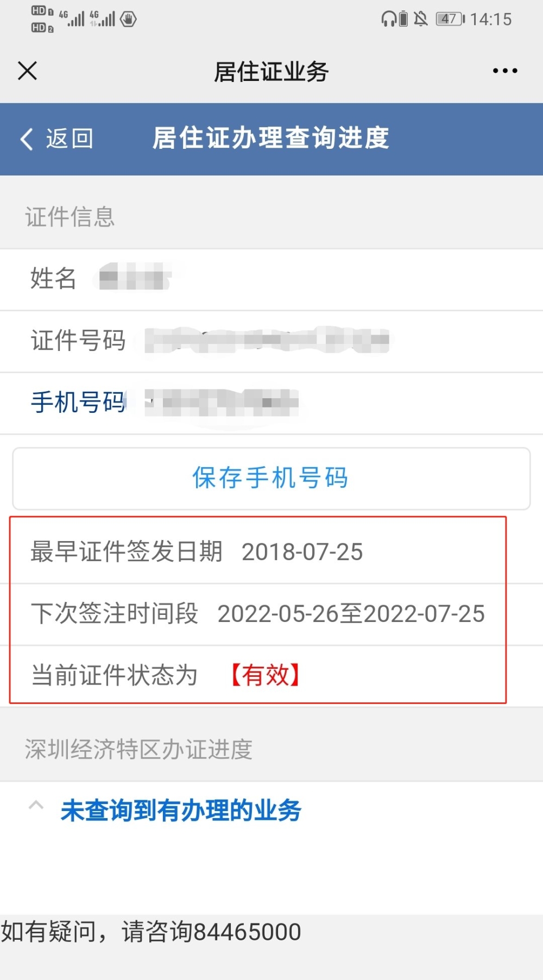
Task: Close the 居住证业务 page with X icon
Action: click(x=27, y=71)
